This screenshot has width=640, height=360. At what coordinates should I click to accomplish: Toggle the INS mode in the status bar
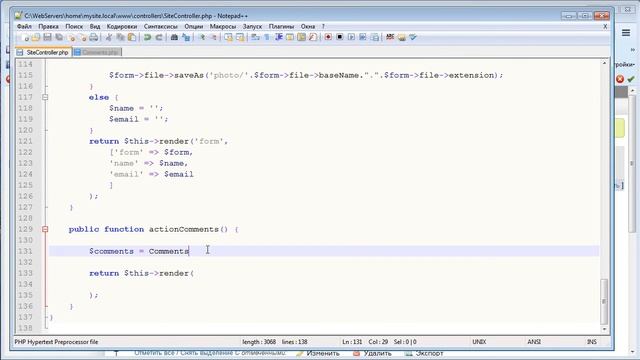(x=591, y=342)
